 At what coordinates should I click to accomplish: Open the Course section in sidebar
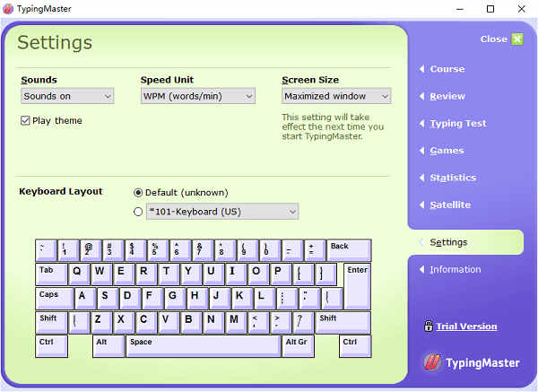click(x=447, y=69)
